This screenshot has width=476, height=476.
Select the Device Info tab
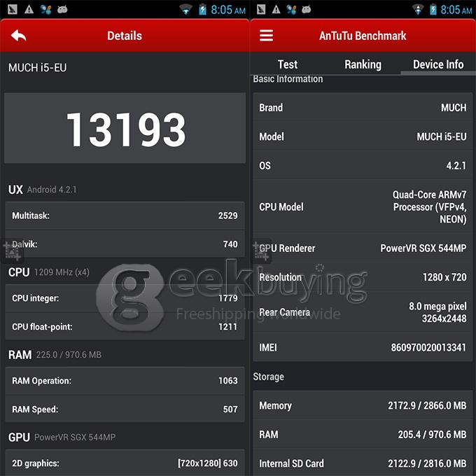pyautogui.click(x=438, y=64)
